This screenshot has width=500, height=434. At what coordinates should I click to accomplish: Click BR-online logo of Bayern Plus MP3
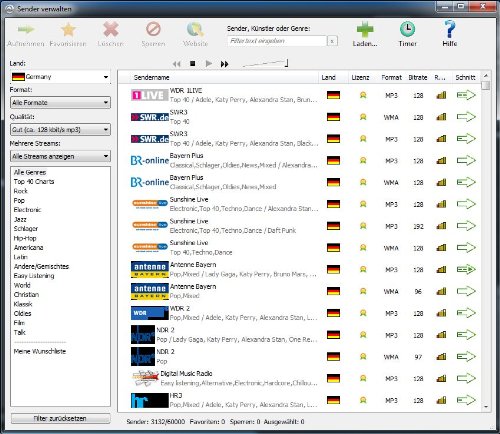point(150,161)
